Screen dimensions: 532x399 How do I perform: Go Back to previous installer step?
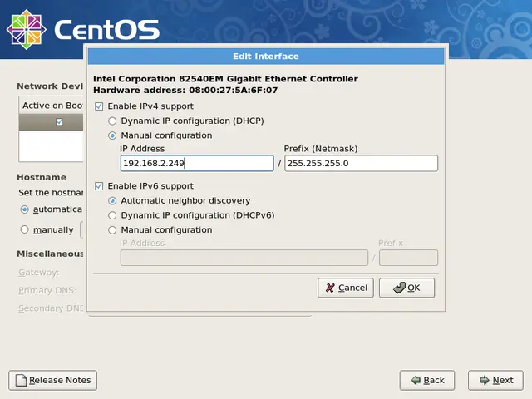tap(427, 381)
